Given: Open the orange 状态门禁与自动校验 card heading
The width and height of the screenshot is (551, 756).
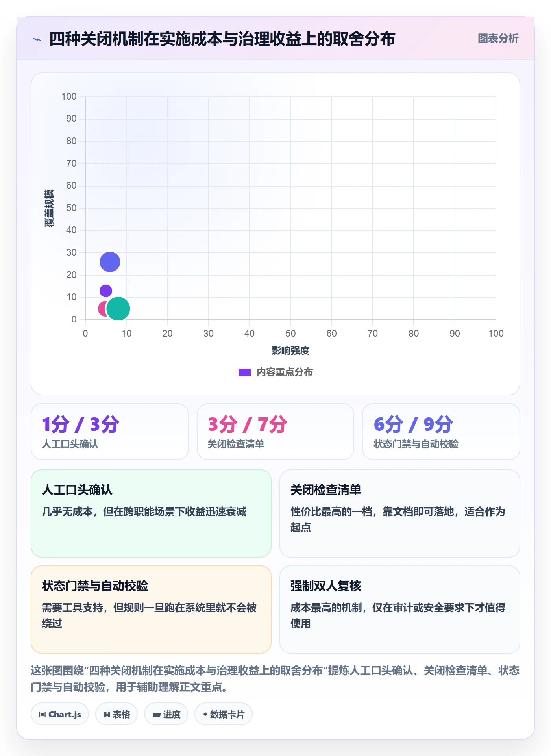Looking at the screenshot, I should pyautogui.click(x=95, y=586).
